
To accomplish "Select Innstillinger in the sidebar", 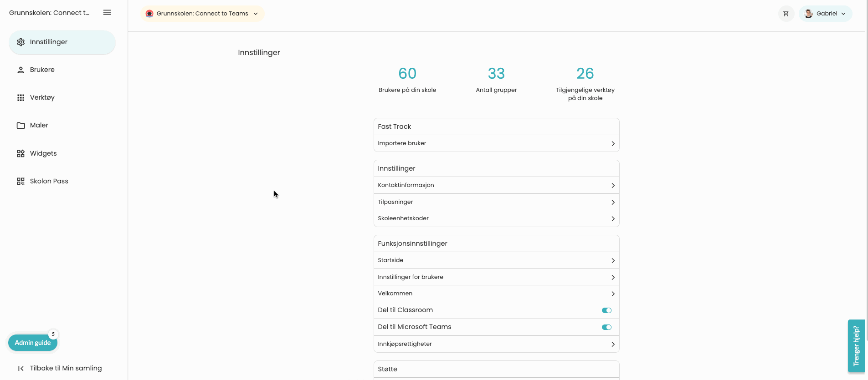I will point(62,42).
